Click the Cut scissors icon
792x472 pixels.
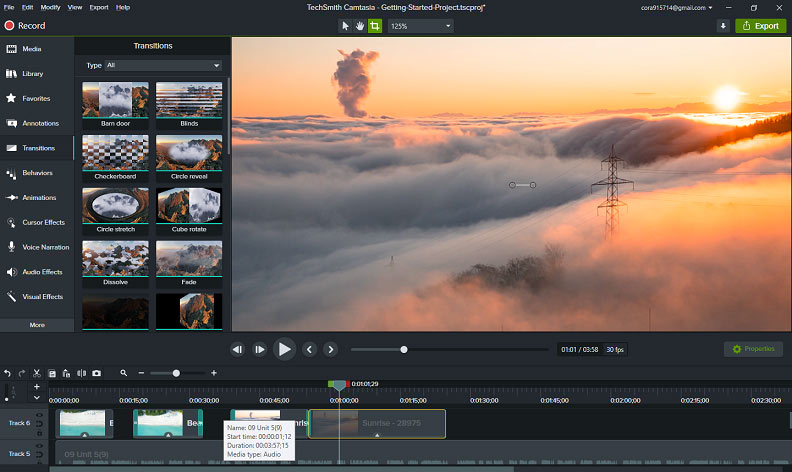[x=36, y=373]
